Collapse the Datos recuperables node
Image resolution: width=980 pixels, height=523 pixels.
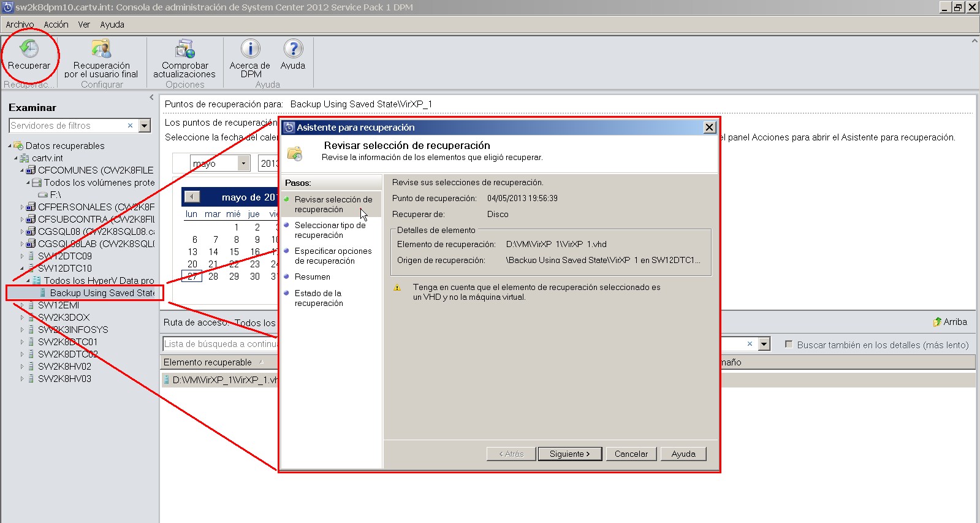(10, 146)
